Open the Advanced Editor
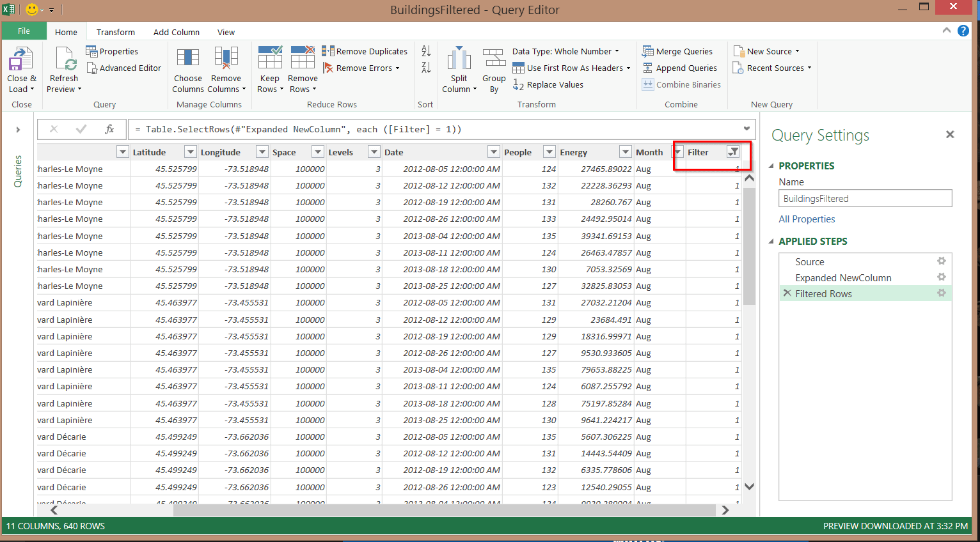This screenshot has width=980, height=542. click(x=123, y=68)
